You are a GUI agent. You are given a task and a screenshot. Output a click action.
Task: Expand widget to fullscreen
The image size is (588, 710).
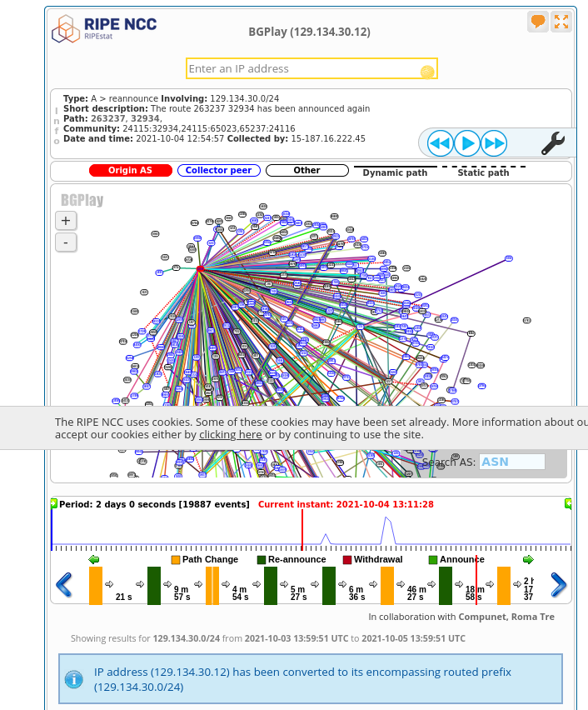coord(561,22)
